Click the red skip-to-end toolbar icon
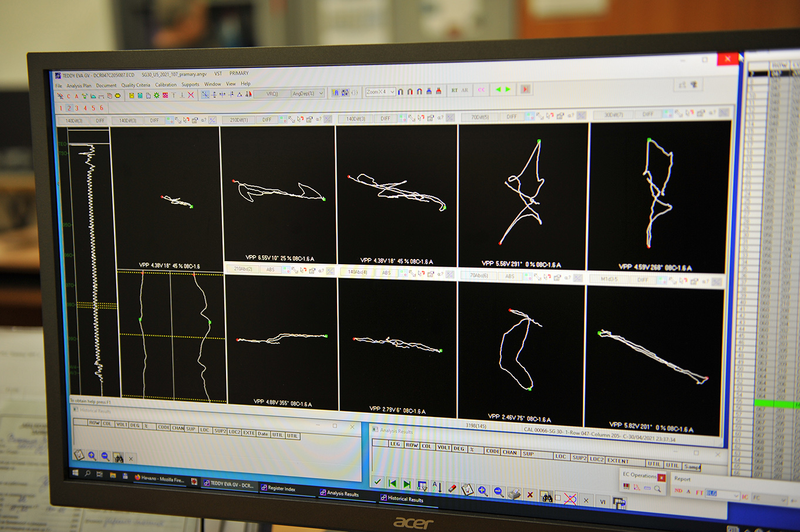 tap(526, 89)
